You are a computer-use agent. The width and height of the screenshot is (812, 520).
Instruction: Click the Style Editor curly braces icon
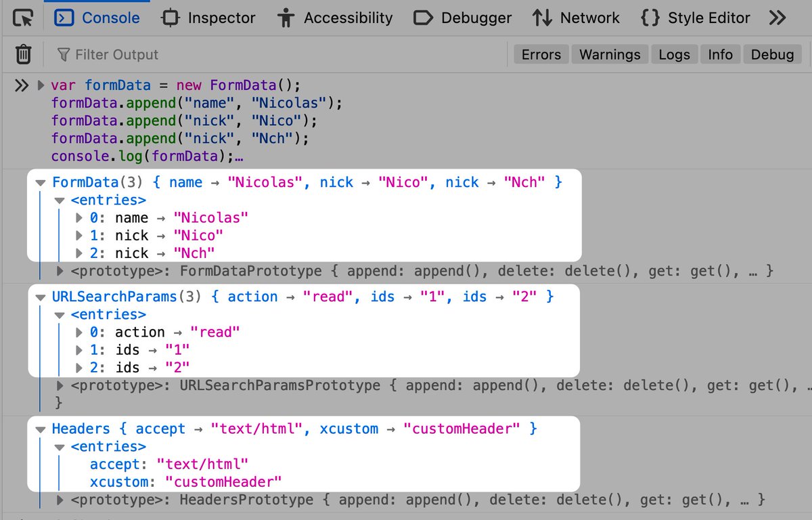click(x=650, y=18)
